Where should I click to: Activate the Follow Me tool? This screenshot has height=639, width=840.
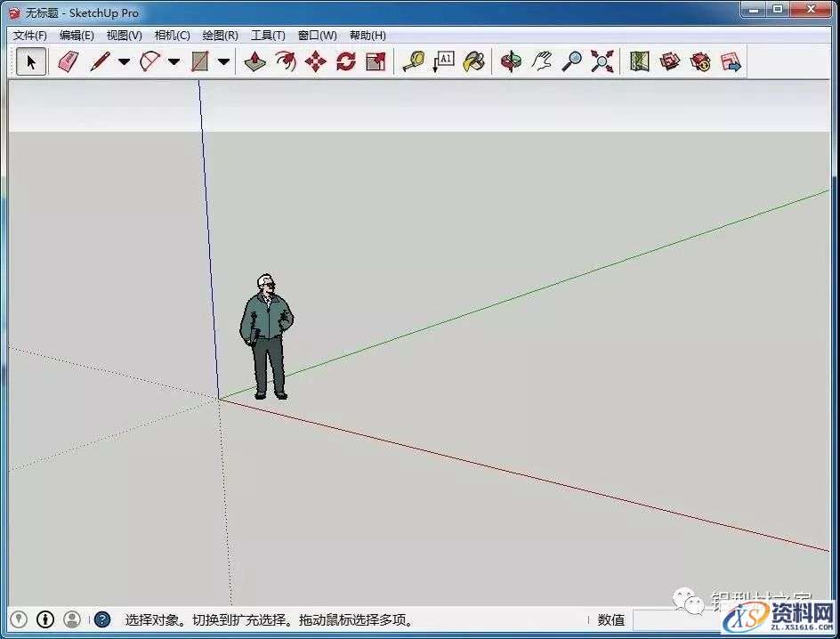pyautogui.click(x=286, y=61)
